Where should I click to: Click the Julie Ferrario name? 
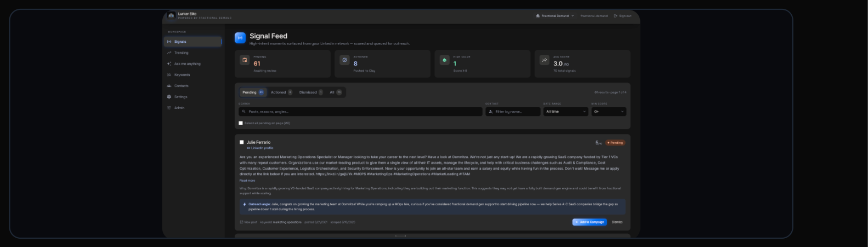tap(258, 142)
